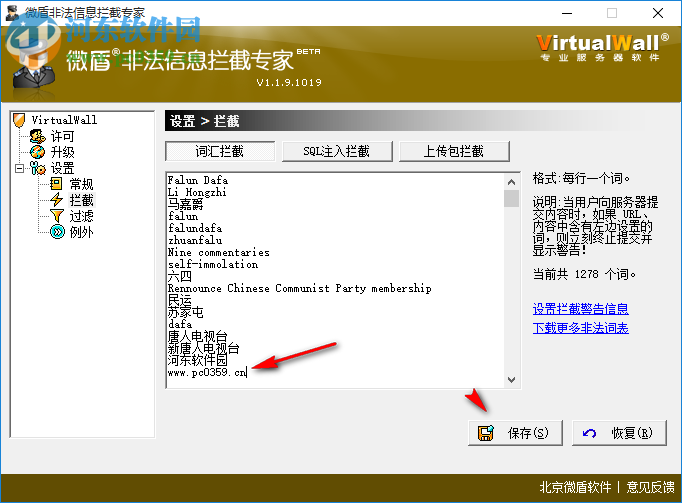
Task: Click the 过滤 funnel icon
Action: coord(56,216)
